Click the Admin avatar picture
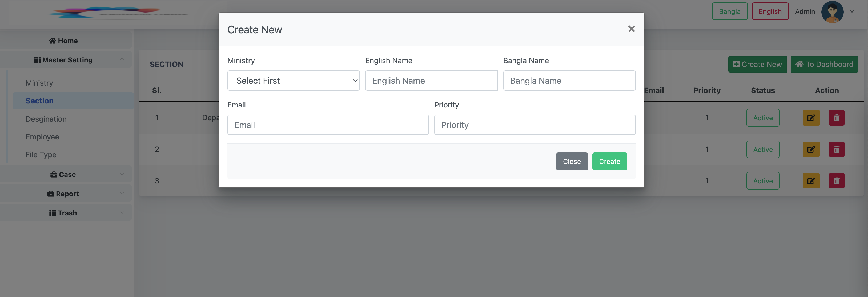868x297 pixels. pos(832,12)
